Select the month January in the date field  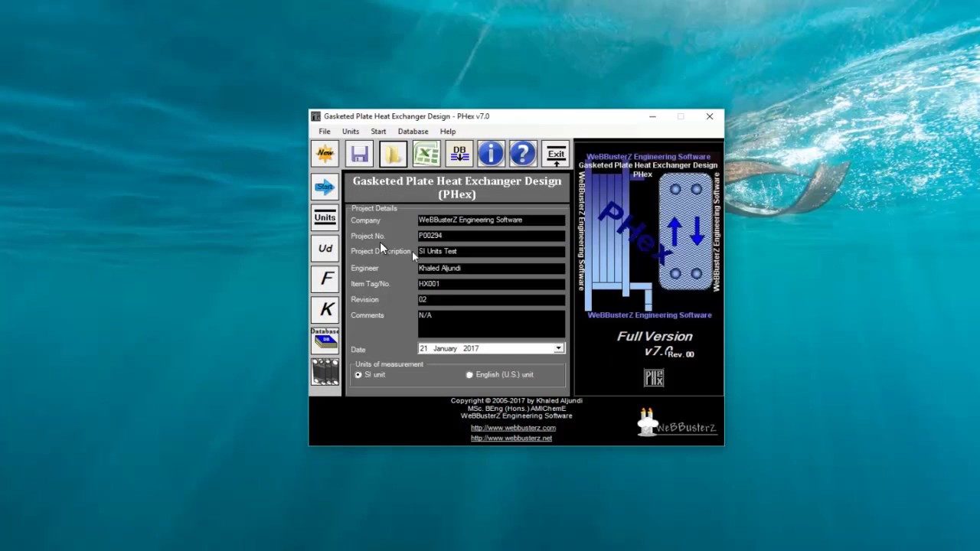point(445,348)
